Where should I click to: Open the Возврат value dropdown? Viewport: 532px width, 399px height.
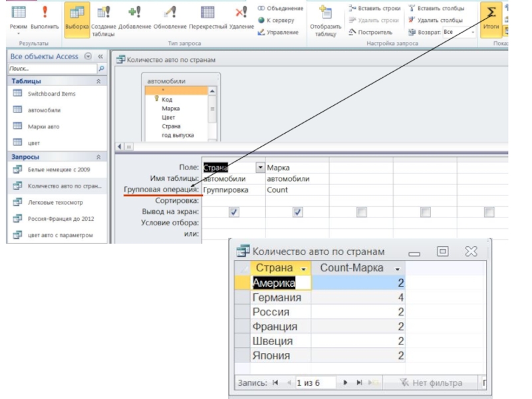[473, 32]
